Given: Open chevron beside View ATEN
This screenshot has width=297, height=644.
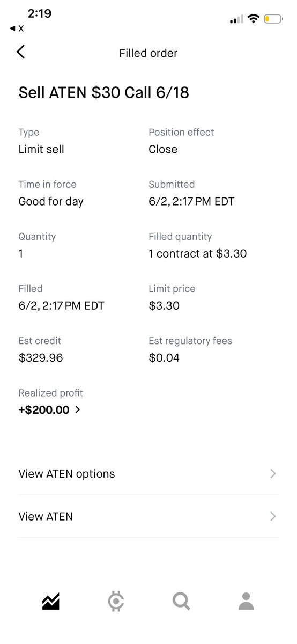Looking at the screenshot, I should click(x=273, y=516).
